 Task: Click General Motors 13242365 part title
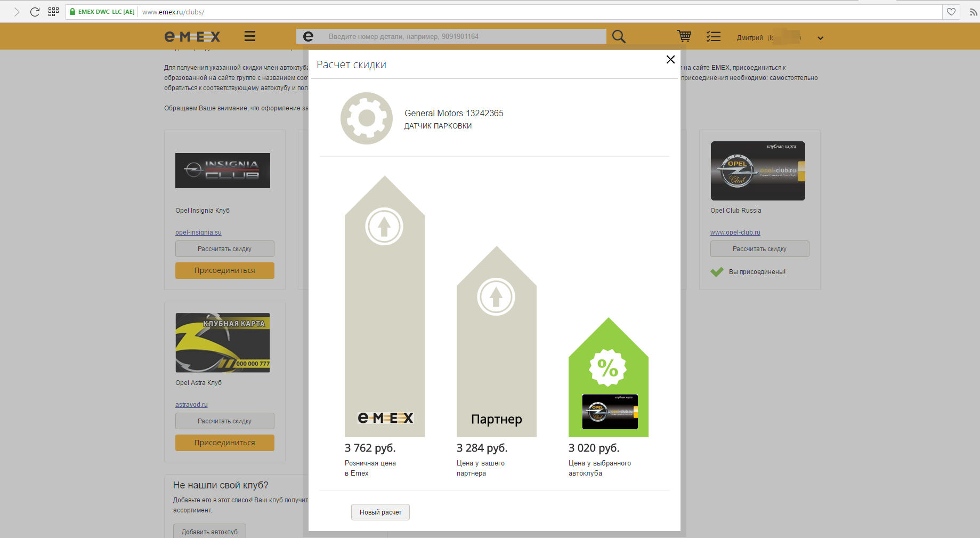click(x=454, y=113)
